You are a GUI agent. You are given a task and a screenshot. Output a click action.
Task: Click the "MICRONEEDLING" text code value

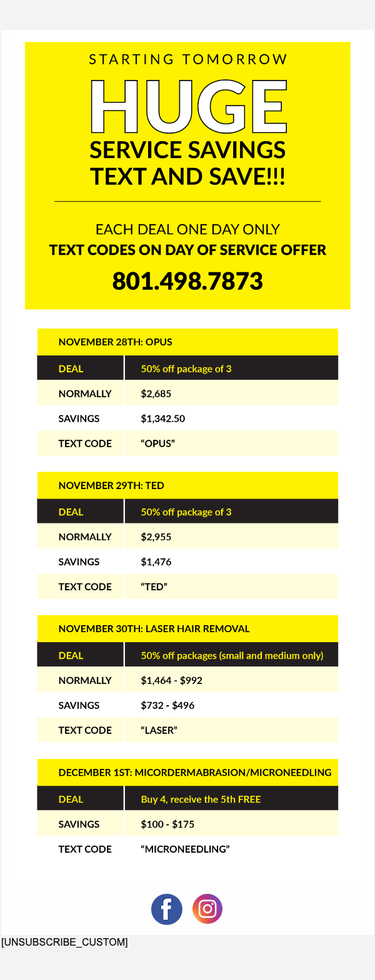click(x=185, y=849)
